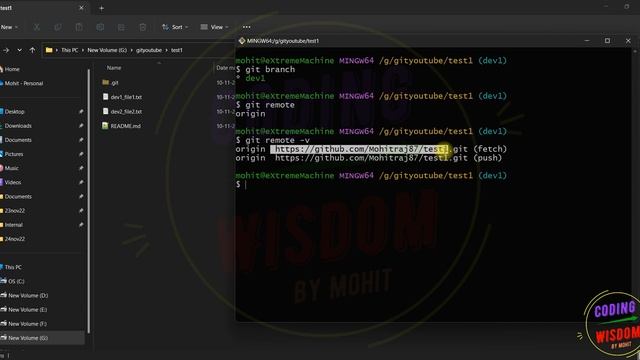Open the New dropdown in Explorer
The image size is (640, 360).
click(x=8, y=27)
